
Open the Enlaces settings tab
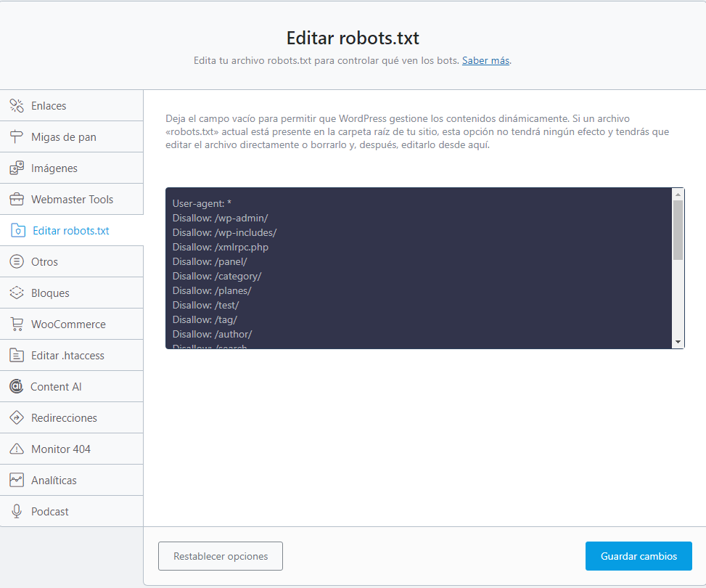(72, 105)
